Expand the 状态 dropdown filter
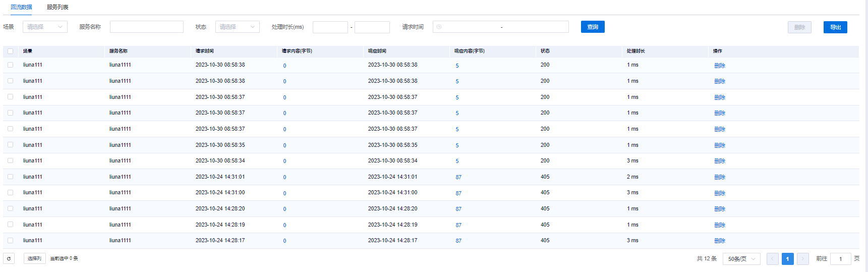This screenshot has height=272, width=868. [x=237, y=27]
